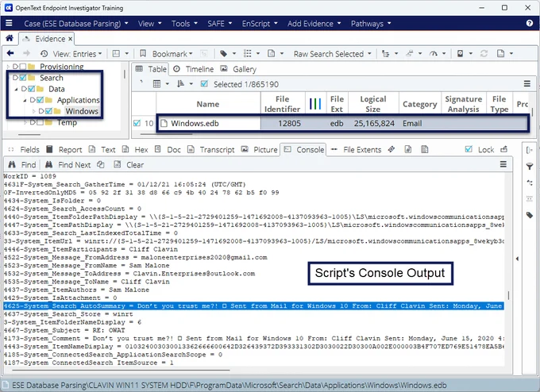Click the ruler icon after File Extents
Image resolution: width=540 pixels, height=392 pixels.
(391, 149)
